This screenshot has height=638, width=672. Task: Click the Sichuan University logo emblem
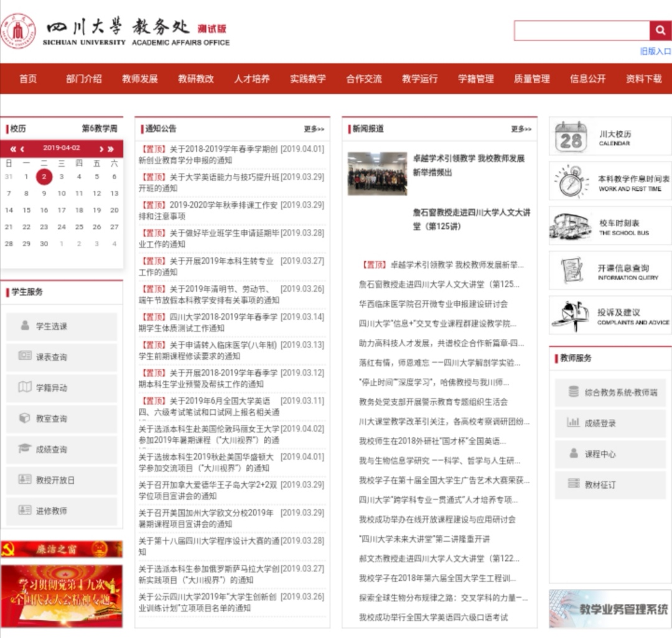[19, 31]
